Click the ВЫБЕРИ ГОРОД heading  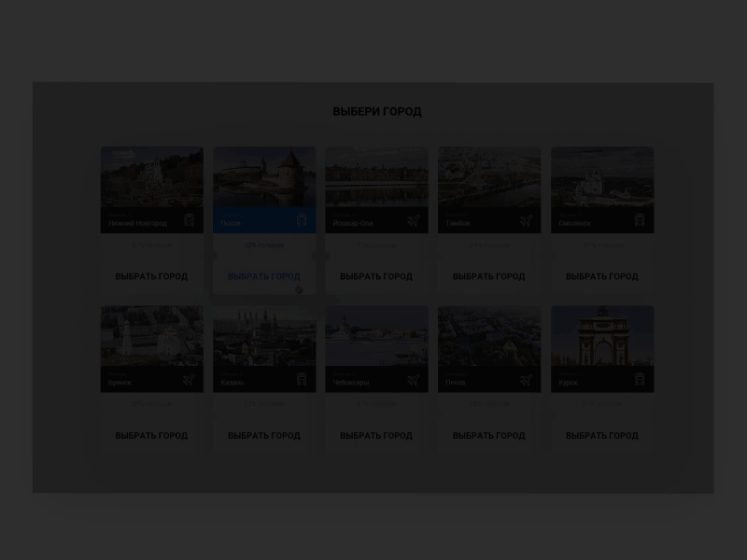[x=377, y=112]
